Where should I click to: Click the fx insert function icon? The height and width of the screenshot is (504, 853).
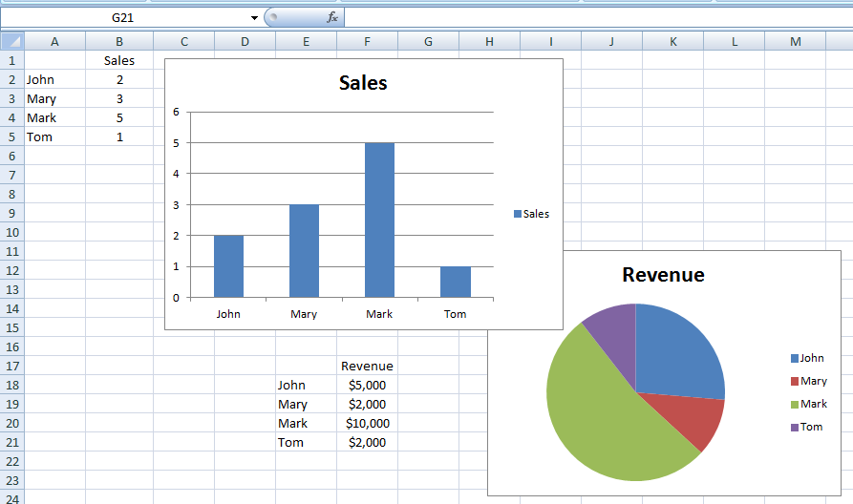[x=332, y=17]
